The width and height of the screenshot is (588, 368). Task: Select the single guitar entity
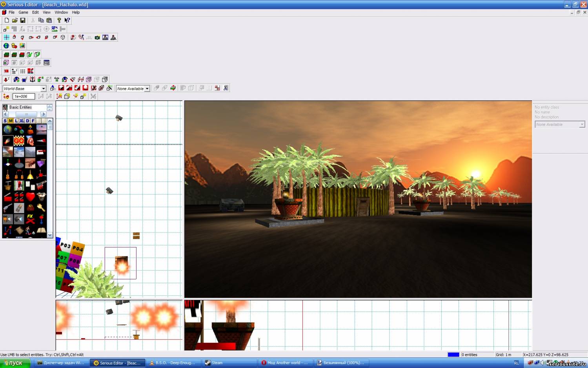click(8, 174)
